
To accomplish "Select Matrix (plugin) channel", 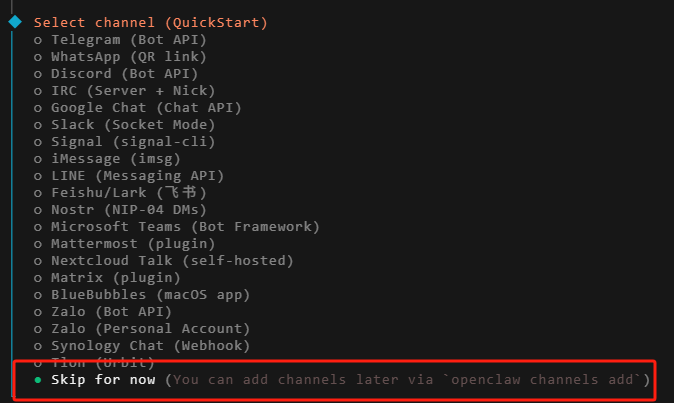I will click(x=115, y=277).
